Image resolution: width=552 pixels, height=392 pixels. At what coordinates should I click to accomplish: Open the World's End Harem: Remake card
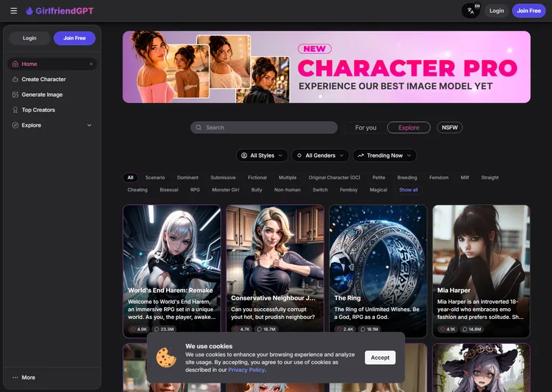coord(172,272)
